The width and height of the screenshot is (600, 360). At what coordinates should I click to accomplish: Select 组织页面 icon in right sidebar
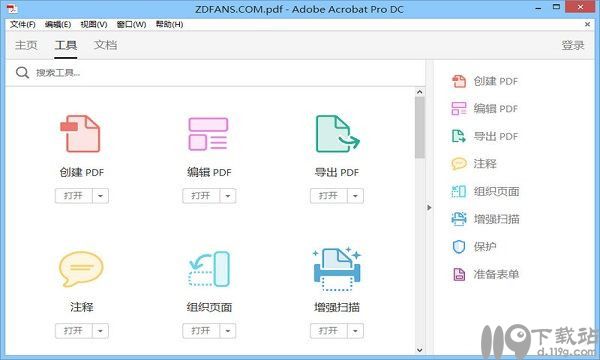(459, 191)
